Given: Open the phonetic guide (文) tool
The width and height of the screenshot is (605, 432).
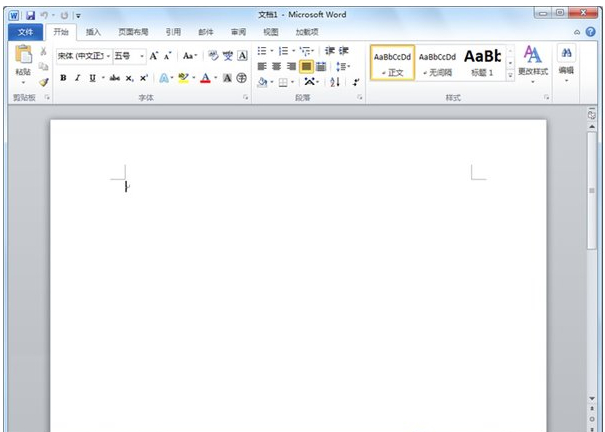Looking at the screenshot, I should tap(228, 56).
